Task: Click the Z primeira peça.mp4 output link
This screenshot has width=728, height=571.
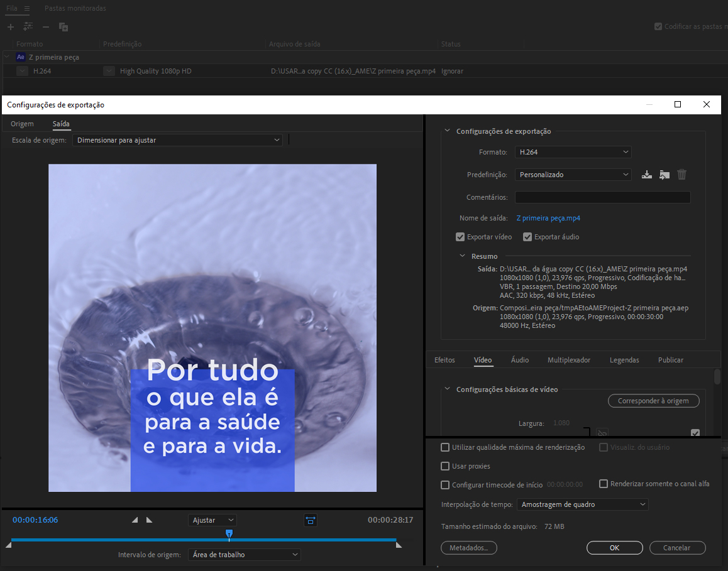Action: (x=547, y=218)
